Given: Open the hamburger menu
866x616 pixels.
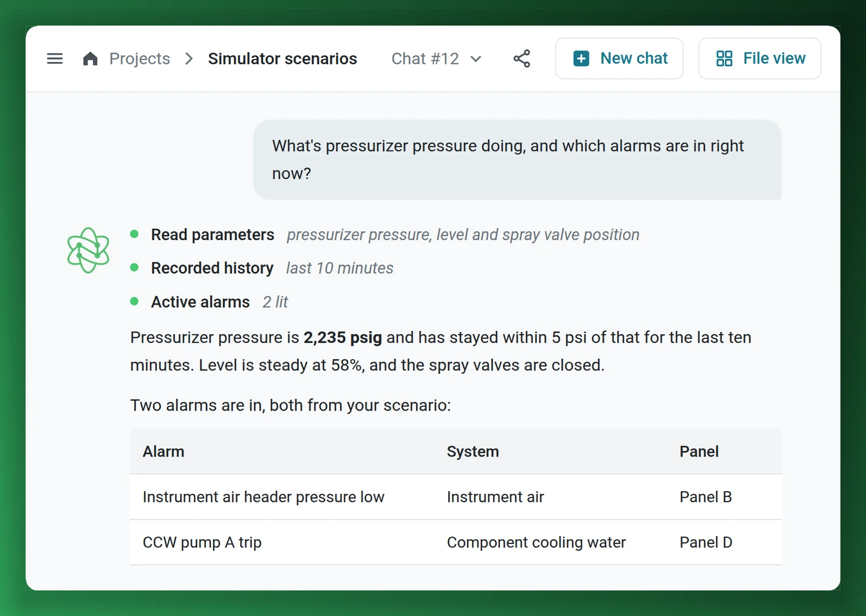Looking at the screenshot, I should tap(55, 58).
